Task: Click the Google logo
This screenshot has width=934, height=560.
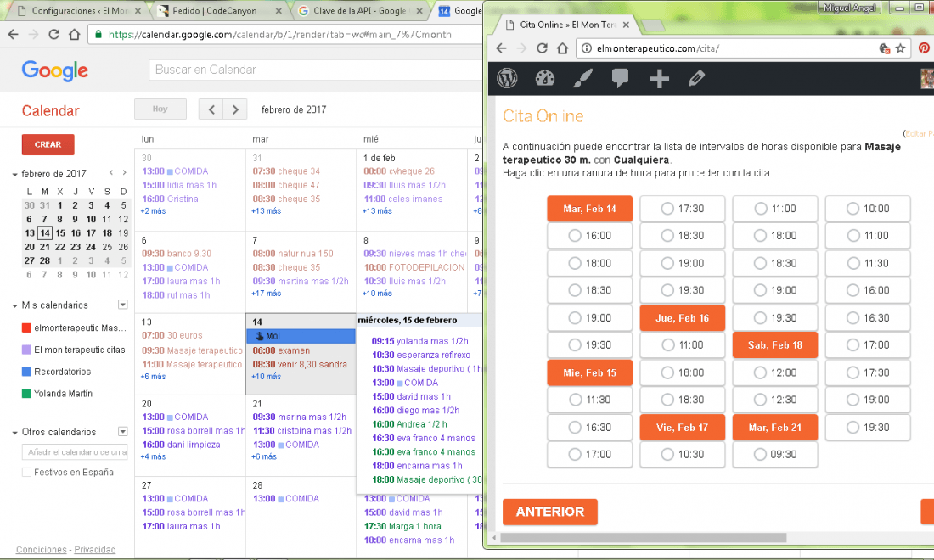Action: tap(55, 70)
